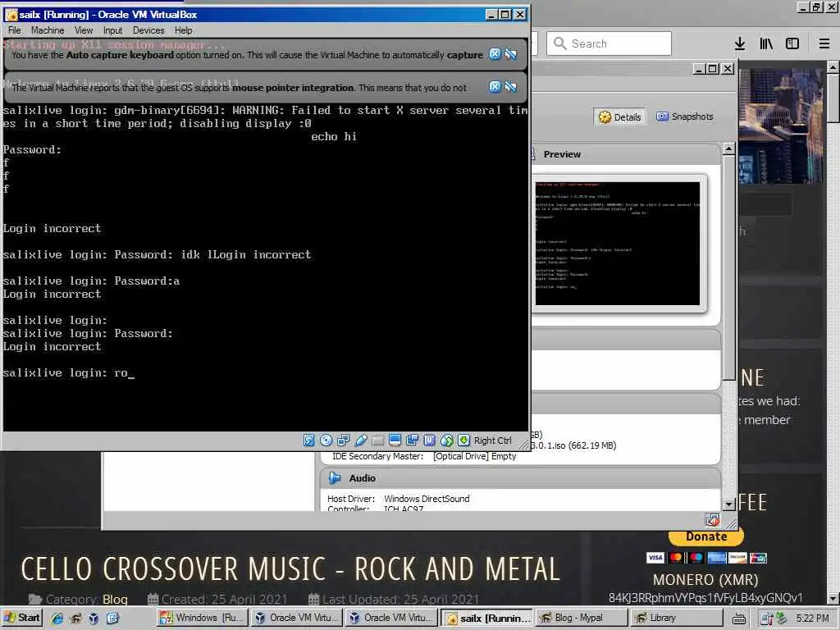This screenshot has height=630, width=840.
Task: Open the View menu
Action: [x=84, y=30]
